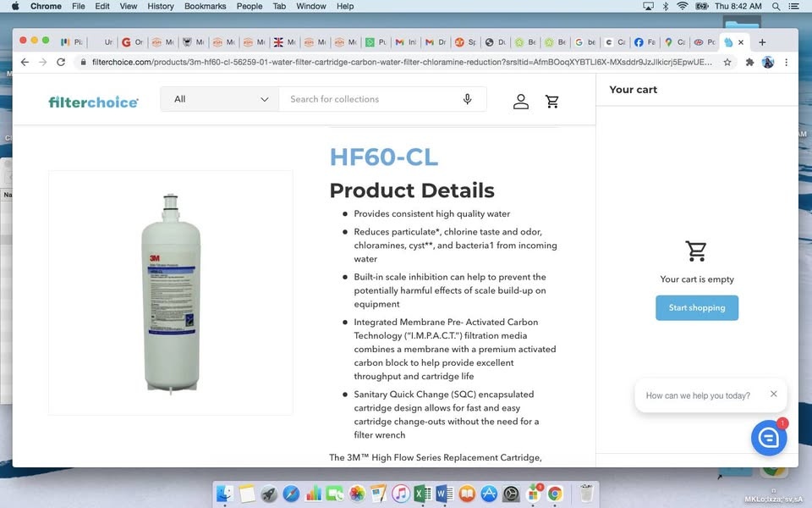Open Notification Center icon in menu bar

(x=793, y=6)
